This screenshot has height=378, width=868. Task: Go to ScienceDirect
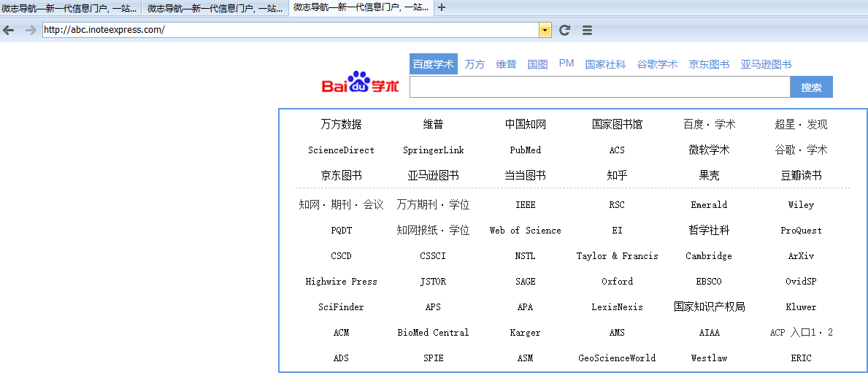click(341, 150)
